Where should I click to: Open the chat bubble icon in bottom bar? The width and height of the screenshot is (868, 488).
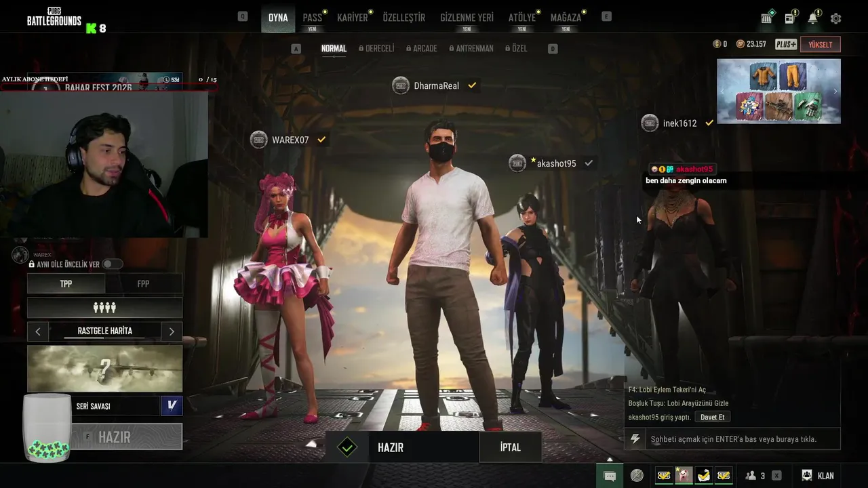point(610,476)
